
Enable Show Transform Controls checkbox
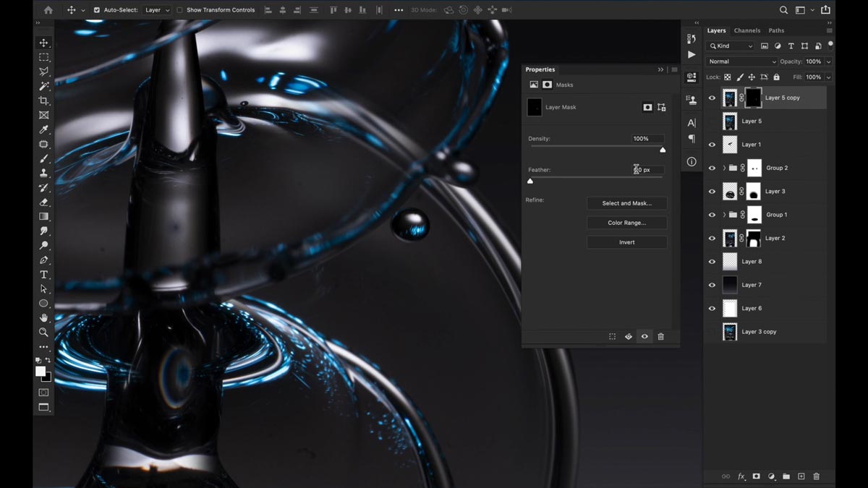click(x=180, y=10)
